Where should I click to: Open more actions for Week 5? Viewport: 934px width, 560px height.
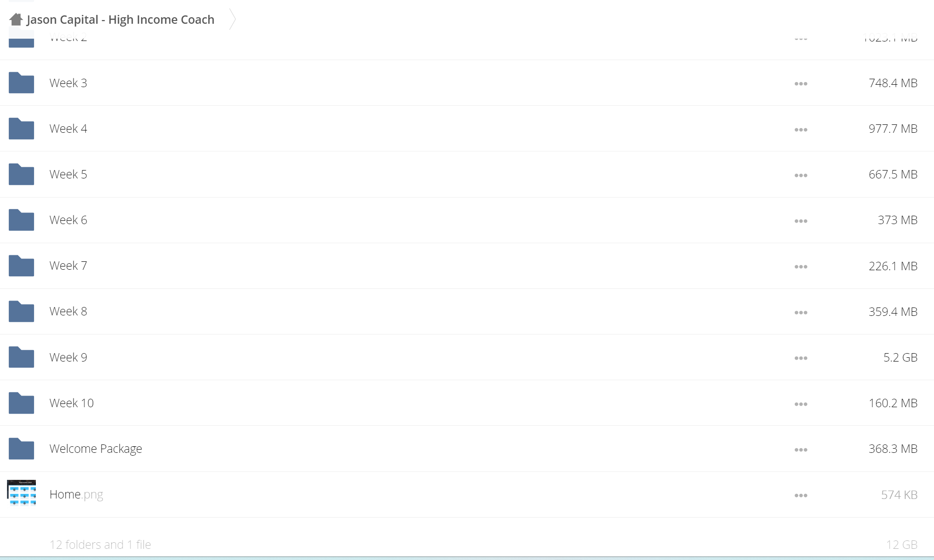pyautogui.click(x=801, y=175)
